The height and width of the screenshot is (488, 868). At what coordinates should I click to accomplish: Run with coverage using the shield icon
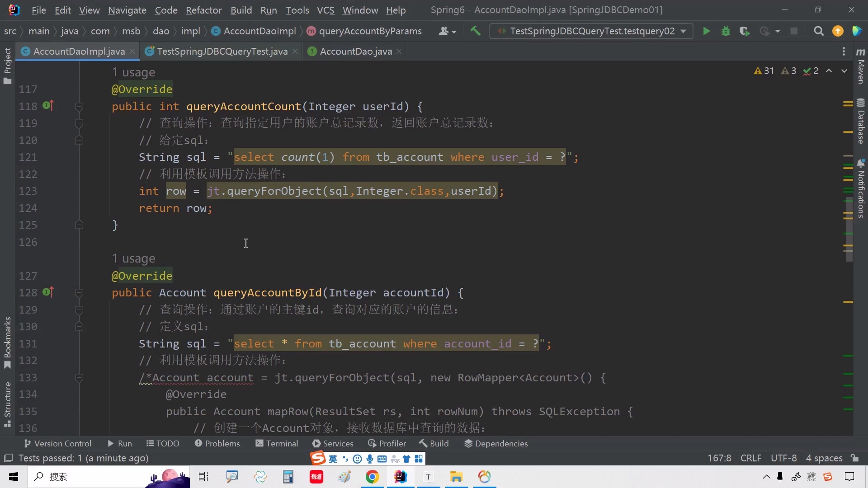pyautogui.click(x=744, y=31)
